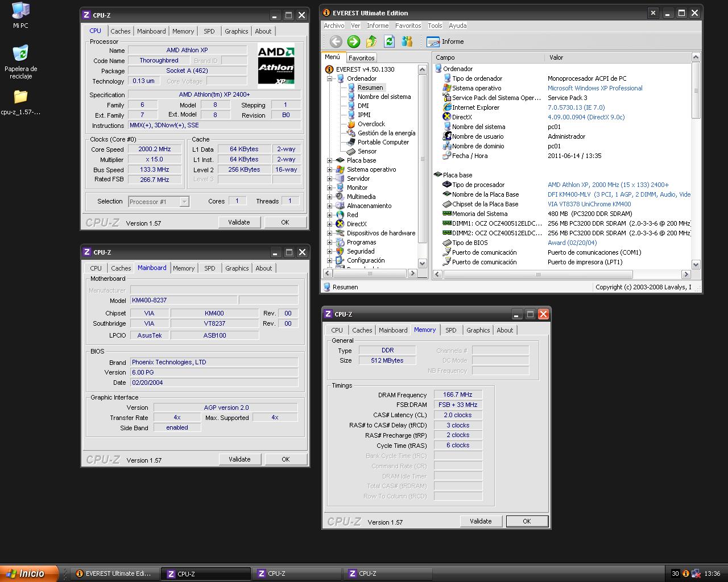Screen dimensions: 728x582
Task: Open the Informe menu in EVEREST
Action: pos(378,26)
